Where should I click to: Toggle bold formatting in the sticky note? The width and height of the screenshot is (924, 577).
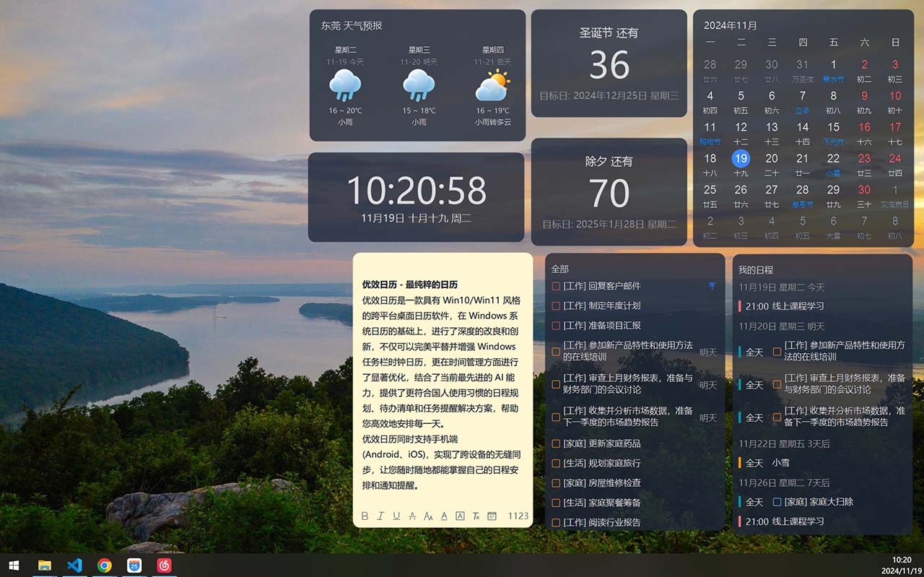click(x=365, y=516)
